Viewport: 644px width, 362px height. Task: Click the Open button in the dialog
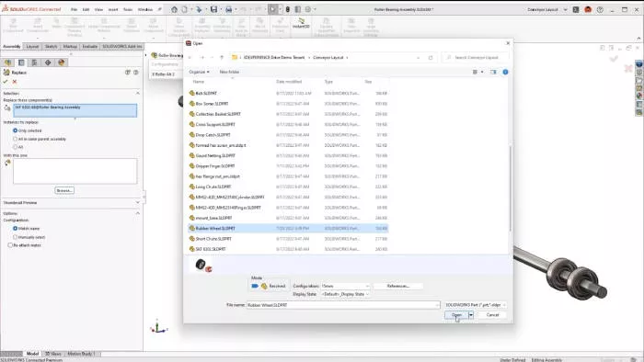(456, 315)
